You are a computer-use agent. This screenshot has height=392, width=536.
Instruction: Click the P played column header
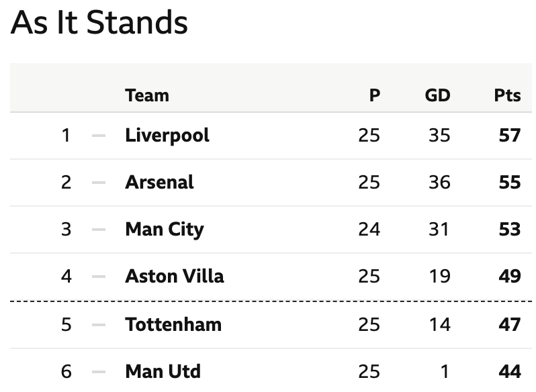375,95
